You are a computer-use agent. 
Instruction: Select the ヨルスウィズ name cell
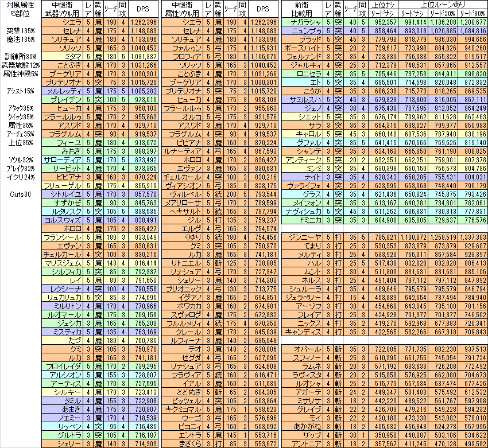pos(62,220)
